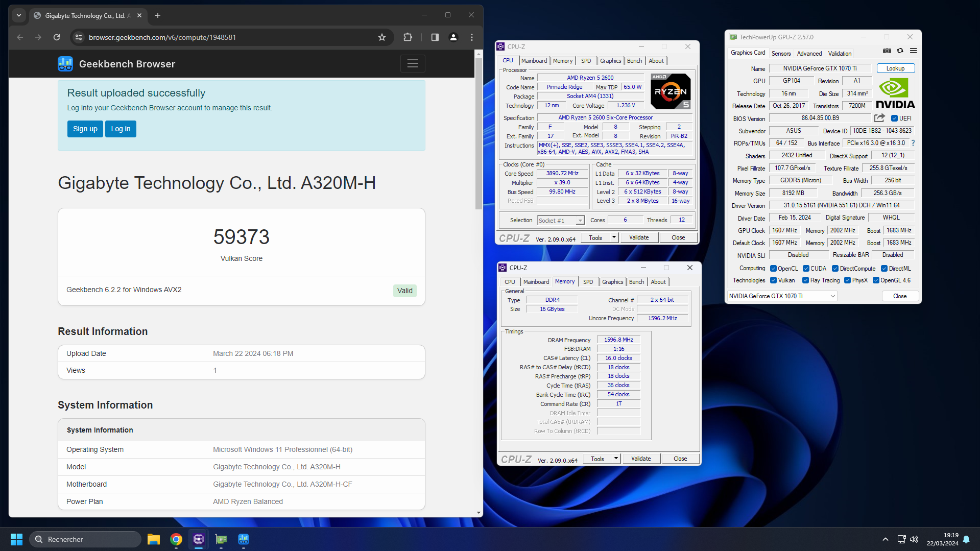Click the site info icon in address bar
Image resolution: width=980 pixels, height=551 pixels.
coord(79,37)
